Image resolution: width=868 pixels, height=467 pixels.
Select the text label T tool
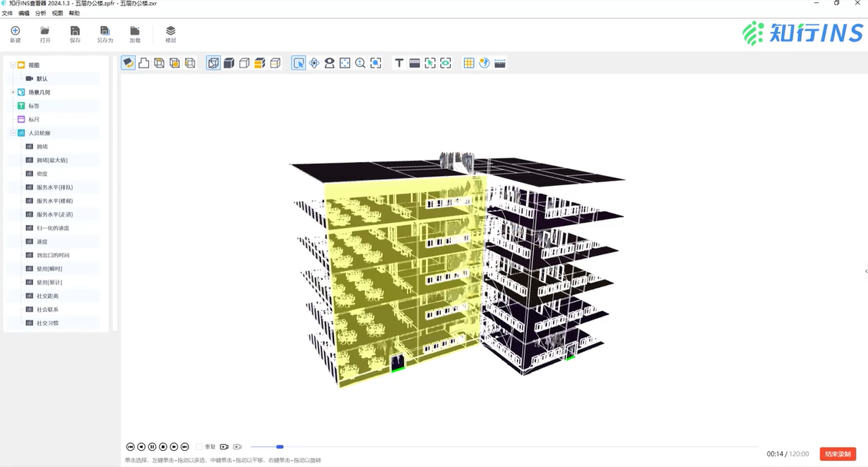[399, 63]
